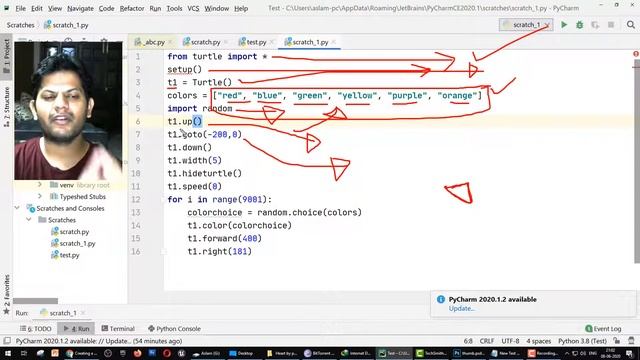Start debugging with the bug icon
The height and width of the screenshot is (360, 640).
580,25
